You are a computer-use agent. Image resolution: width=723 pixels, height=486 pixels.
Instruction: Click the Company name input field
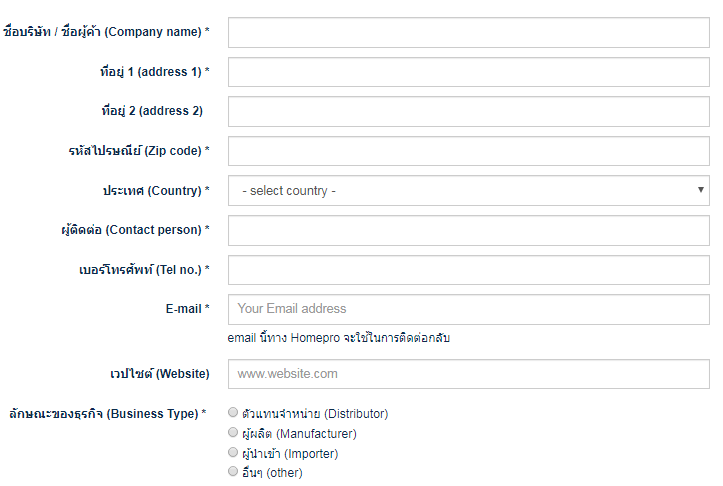click(x=468, y=32)
